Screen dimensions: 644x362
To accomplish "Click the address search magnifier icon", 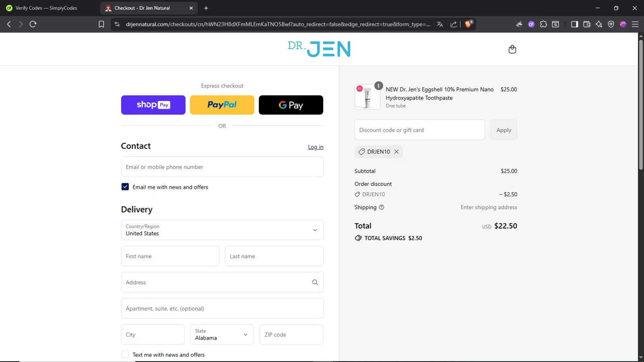I will pos(315,282).
